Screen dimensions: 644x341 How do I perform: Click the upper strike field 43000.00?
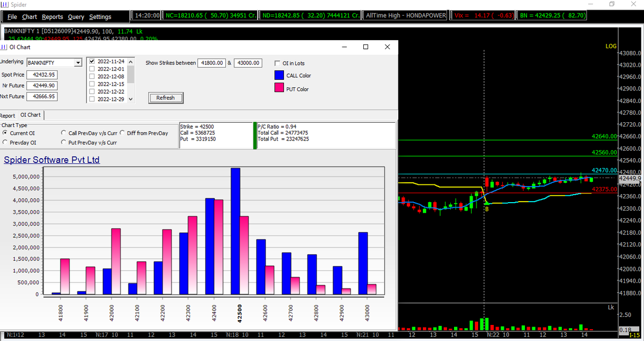(x=248, y=63)
